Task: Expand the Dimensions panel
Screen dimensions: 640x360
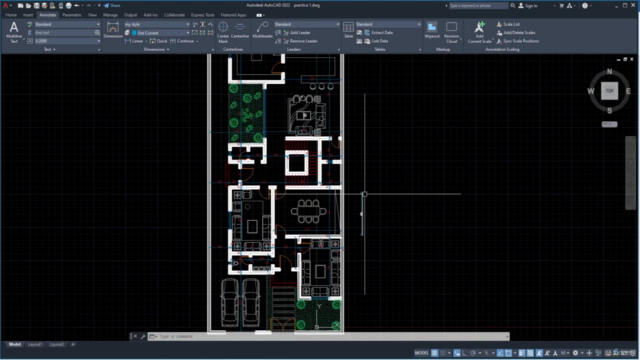Action: (x=156, y=49)
